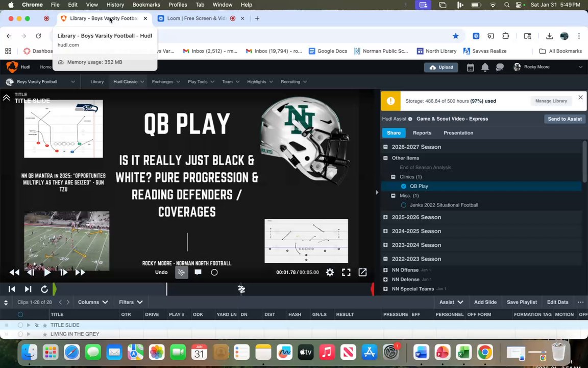588x368 pixels.
Task: Jump to previous clip
Action: pos(12,289)
